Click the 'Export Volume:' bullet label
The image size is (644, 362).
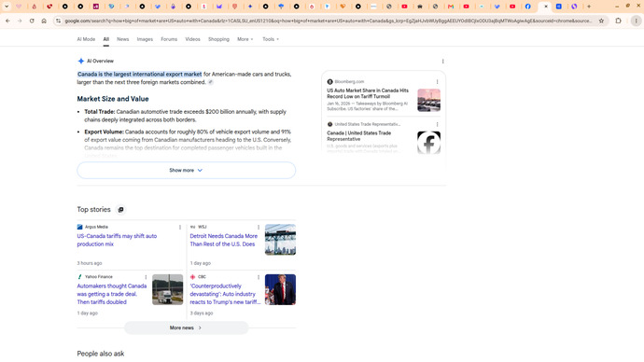tap(104, 132)
